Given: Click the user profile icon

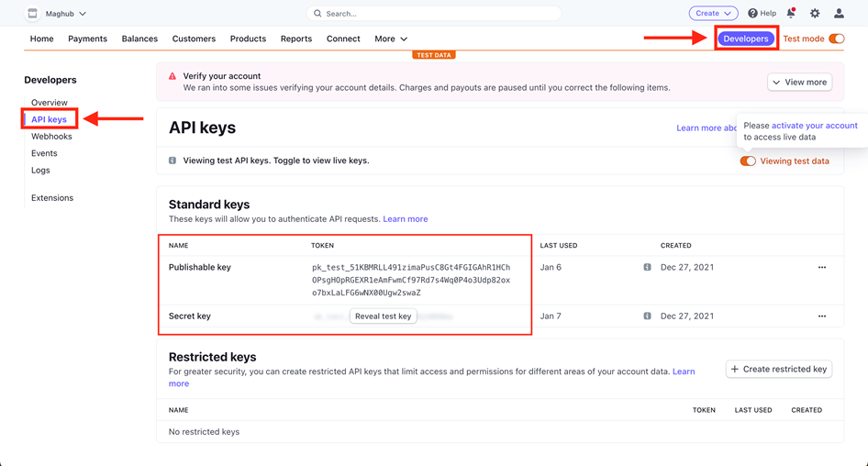Looking at the screenshot, I should point(839,14).
